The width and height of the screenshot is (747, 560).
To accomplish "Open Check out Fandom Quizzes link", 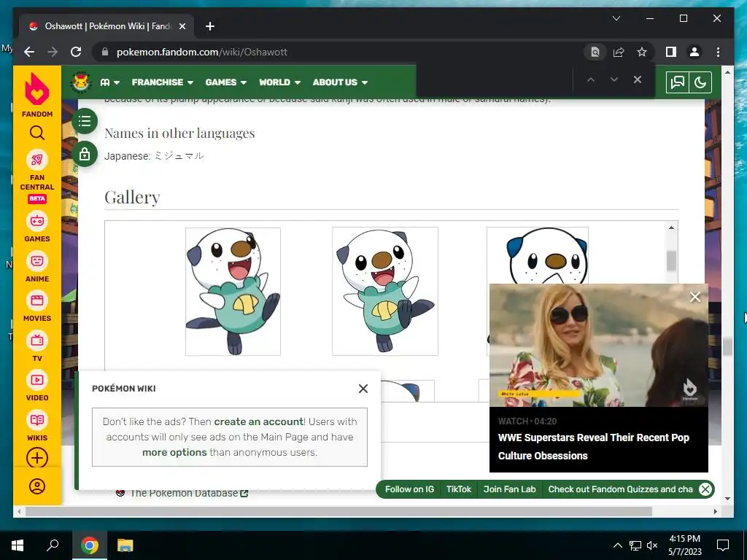I will point(620,489).
